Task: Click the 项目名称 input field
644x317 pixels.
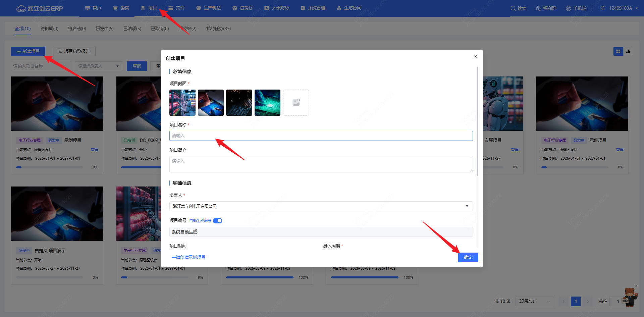Action: pos(321,136)
